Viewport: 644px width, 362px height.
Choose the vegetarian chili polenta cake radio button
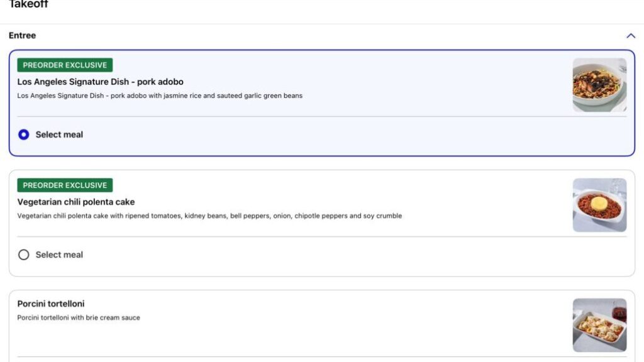(x=24, y=255)
